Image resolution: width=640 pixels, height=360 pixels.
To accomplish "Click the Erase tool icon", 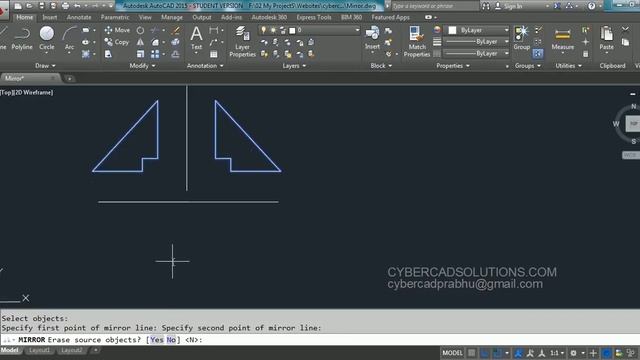I will click(x=176, y=30).
